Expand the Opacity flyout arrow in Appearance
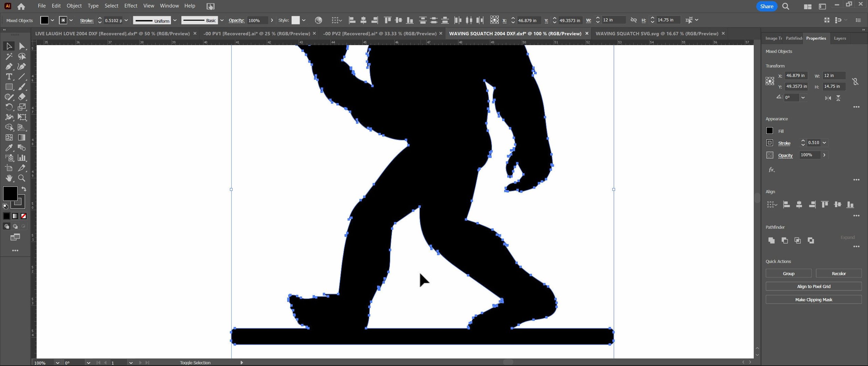 tap(824, 155)
